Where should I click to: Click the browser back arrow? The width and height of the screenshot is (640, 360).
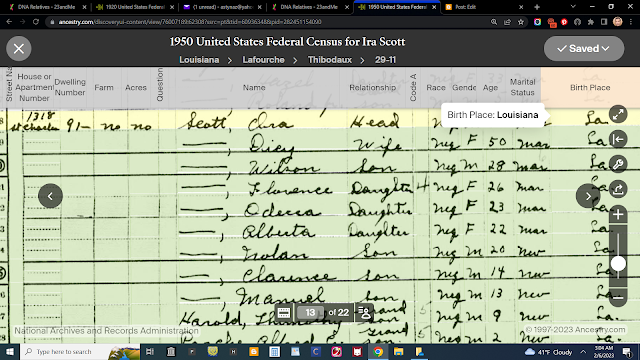pyautogui.click(x=9, y=22)
